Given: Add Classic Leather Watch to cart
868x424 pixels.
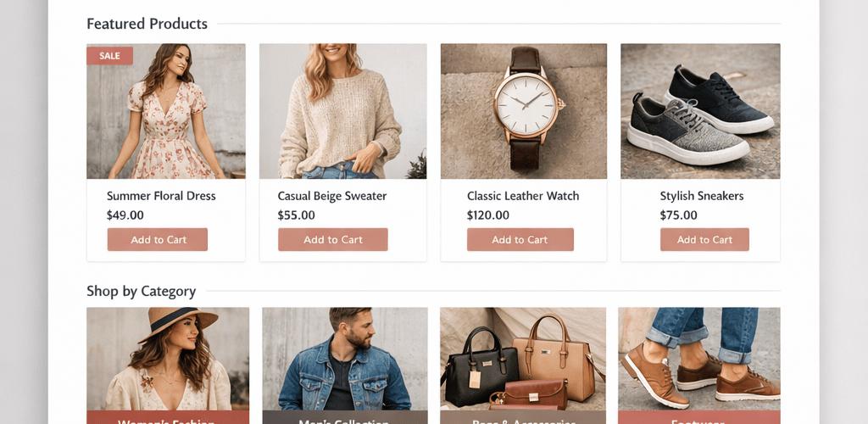Looking at the screenshot, I should point(520,240).
